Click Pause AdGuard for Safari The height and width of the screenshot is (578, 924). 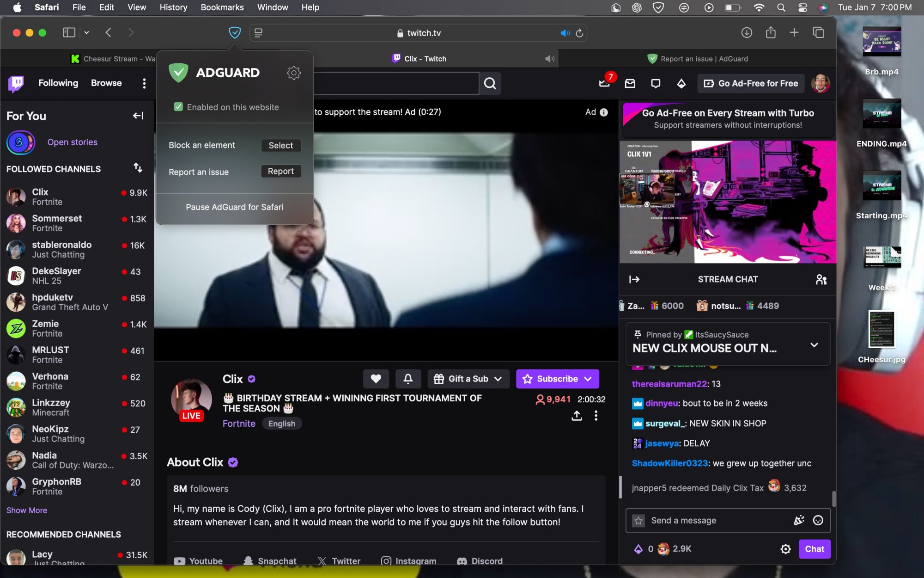tap(234, 207)
